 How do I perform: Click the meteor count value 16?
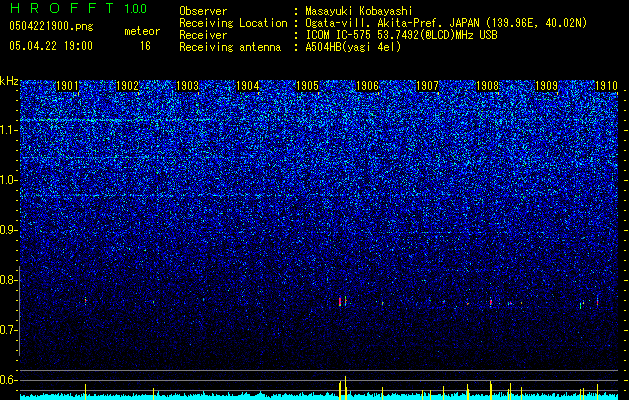click(x=145, y=46)
